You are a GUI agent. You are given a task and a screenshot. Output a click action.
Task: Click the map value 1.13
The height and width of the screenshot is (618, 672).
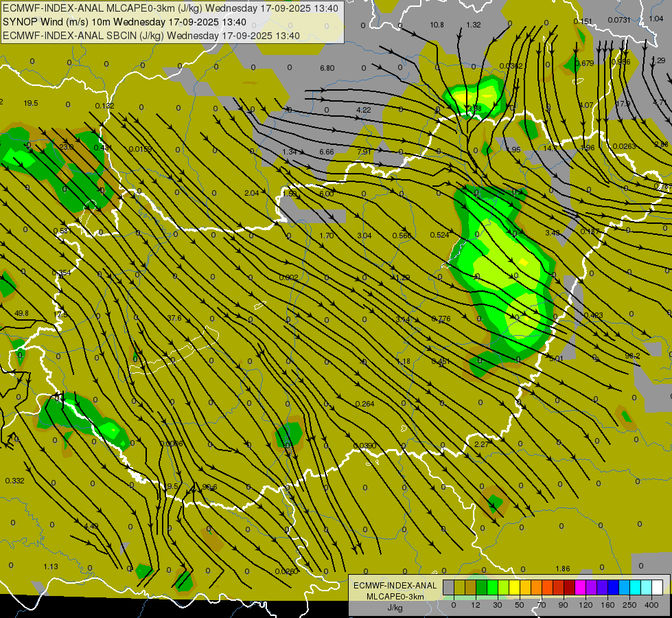51,567
